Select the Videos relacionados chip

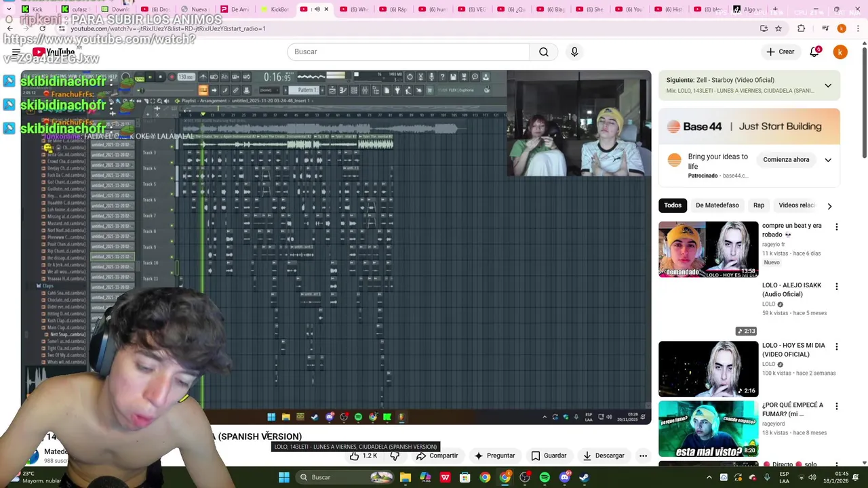tap(796, 205)
